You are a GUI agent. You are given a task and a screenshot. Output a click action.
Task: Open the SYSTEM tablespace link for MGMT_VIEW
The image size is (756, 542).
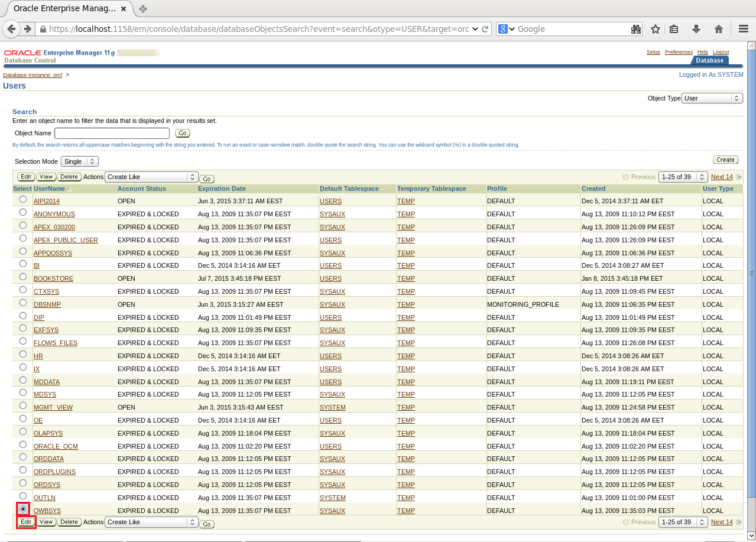point(333,407)
